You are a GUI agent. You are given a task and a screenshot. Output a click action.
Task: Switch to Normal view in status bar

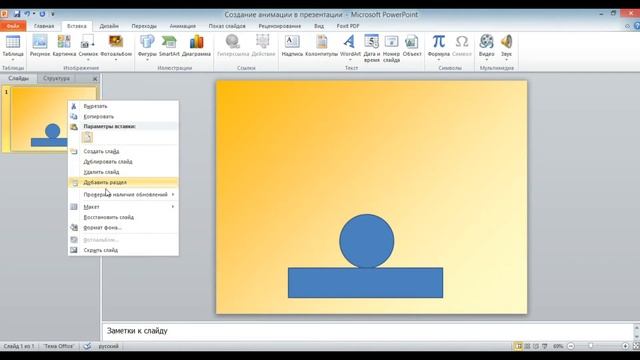518,346
